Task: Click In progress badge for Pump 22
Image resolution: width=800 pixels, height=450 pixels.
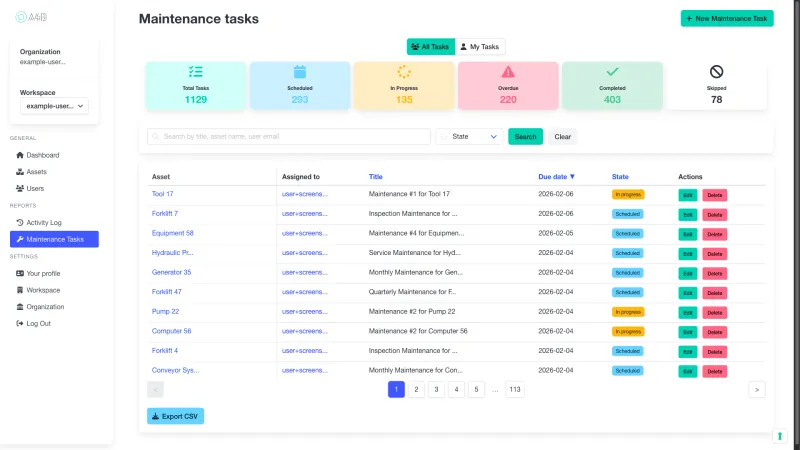Action: pos(628,312)
